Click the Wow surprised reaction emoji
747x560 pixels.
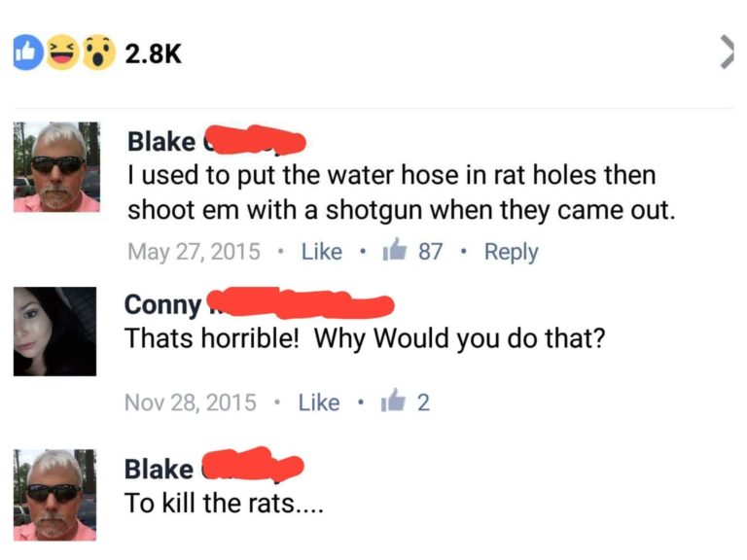98,52
